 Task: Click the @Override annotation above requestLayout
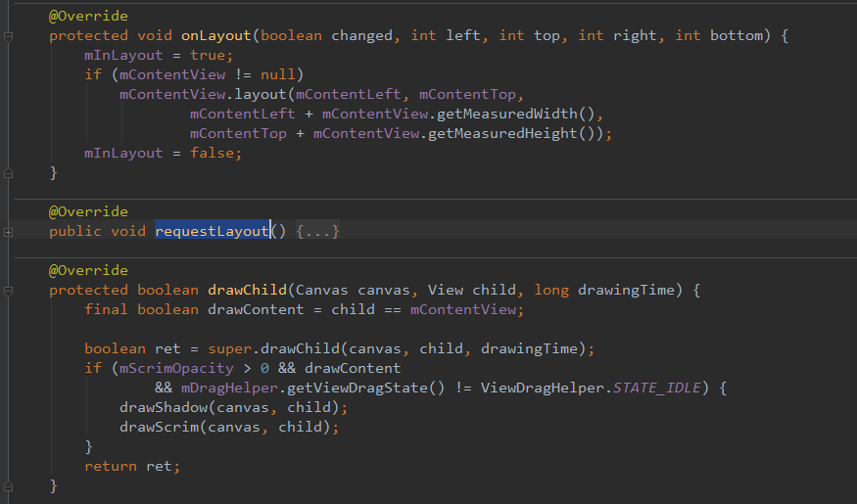88,212
